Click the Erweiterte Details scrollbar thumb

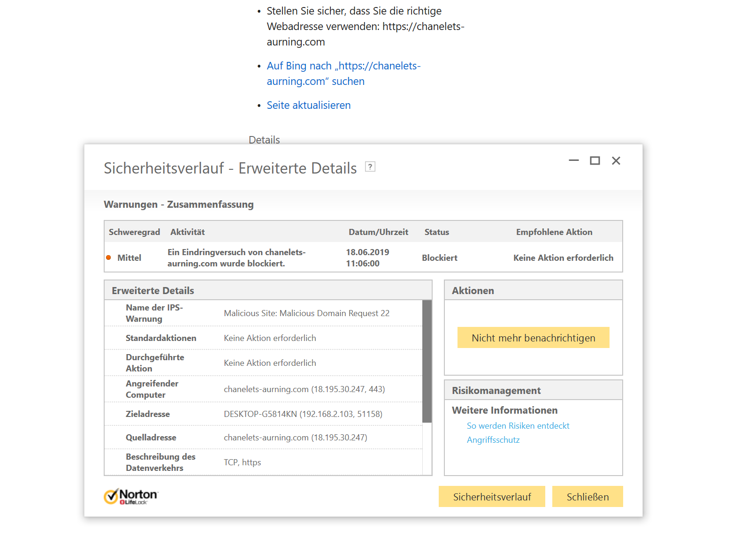click(x=427, y=361)
